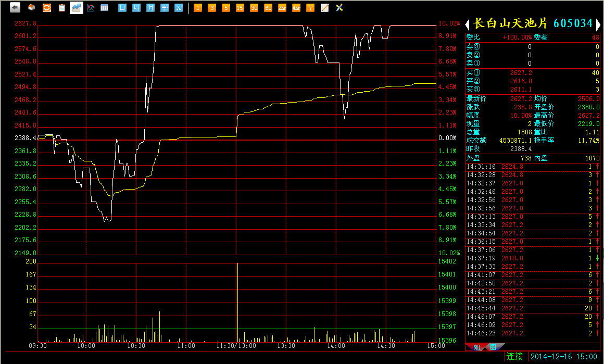Open the drawing tools ruler-pencil icon

(339, 8)
